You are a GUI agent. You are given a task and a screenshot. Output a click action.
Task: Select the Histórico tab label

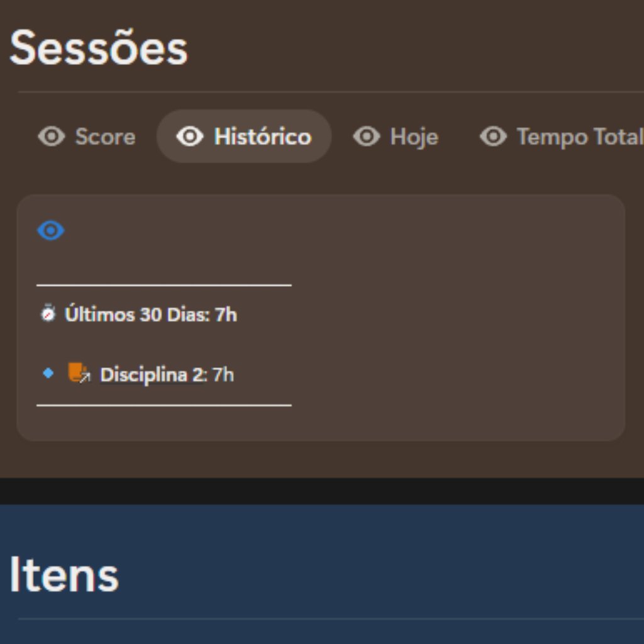[262, 136]
